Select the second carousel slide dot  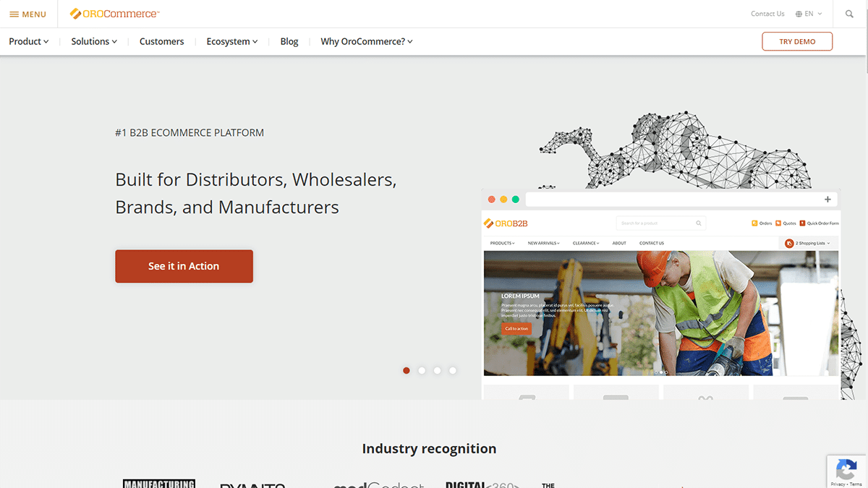coord(422,370)
